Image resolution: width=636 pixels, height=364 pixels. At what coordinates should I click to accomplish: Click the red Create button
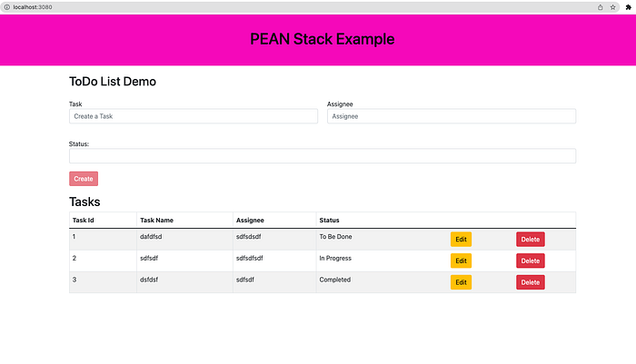coord(84,178)
